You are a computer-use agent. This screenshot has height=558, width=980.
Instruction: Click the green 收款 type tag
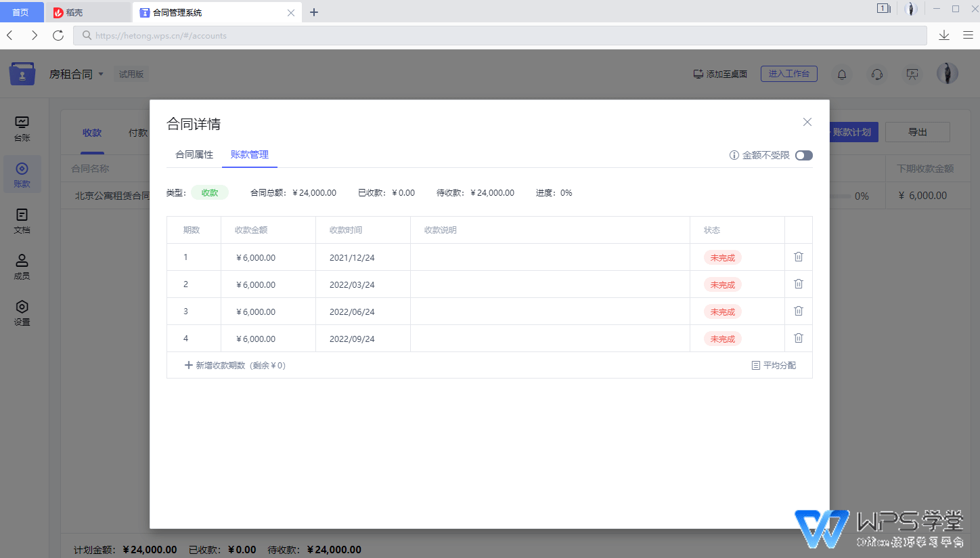pos(210,192)
